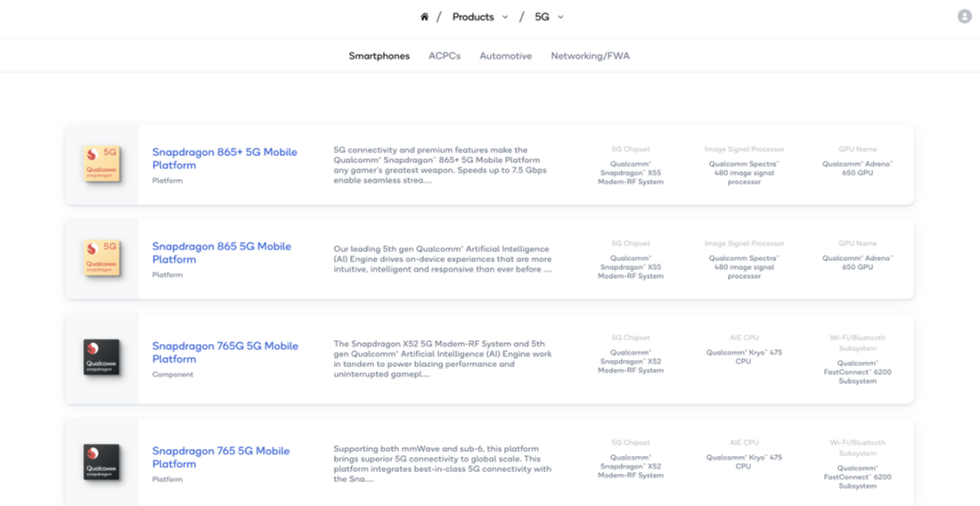980x506 pixels.
Task: Click the GPU Name value in Snapdragon 865 row
Action: [857, 263]
